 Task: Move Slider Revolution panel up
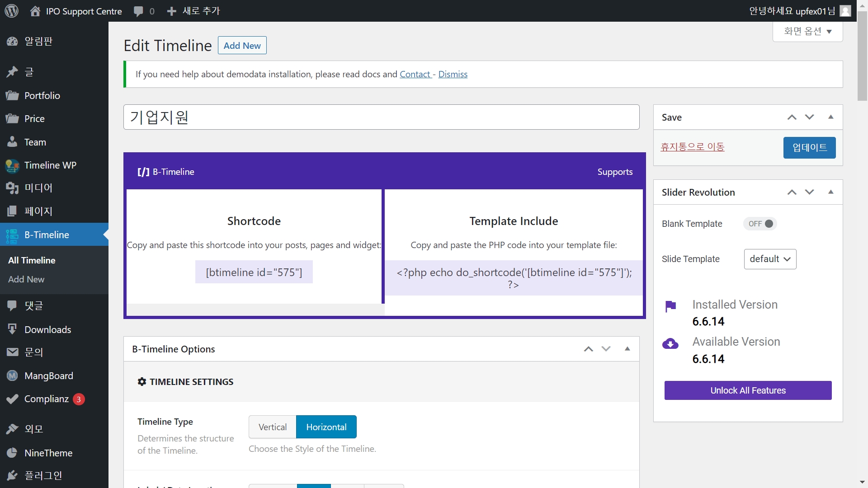[x=792, y=192]
